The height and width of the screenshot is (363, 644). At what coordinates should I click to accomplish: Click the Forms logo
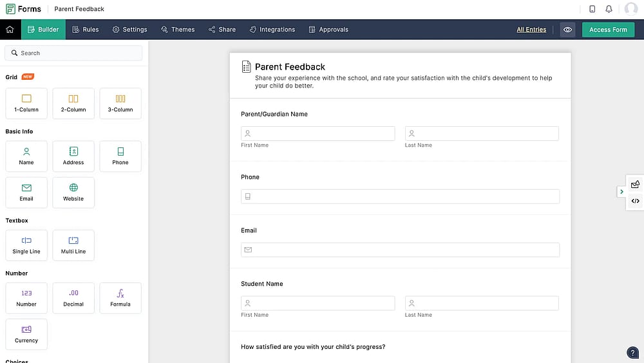[x=23, y=8]
